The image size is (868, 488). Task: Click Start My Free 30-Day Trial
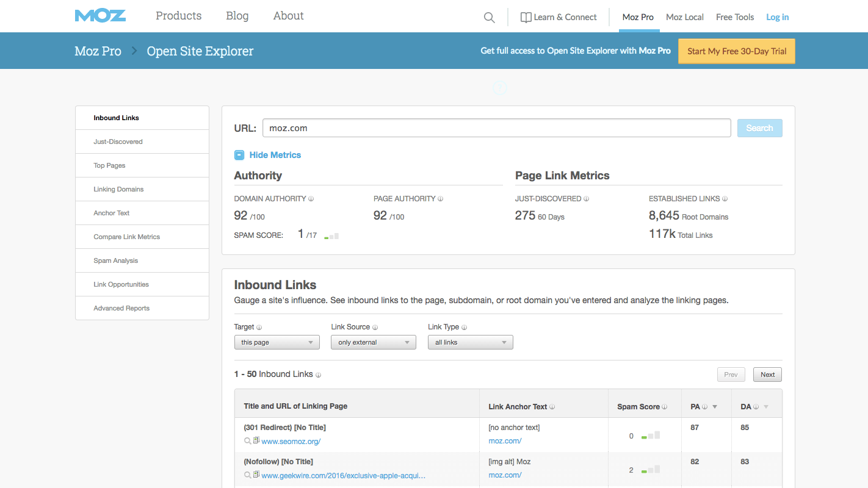[737, 51]
